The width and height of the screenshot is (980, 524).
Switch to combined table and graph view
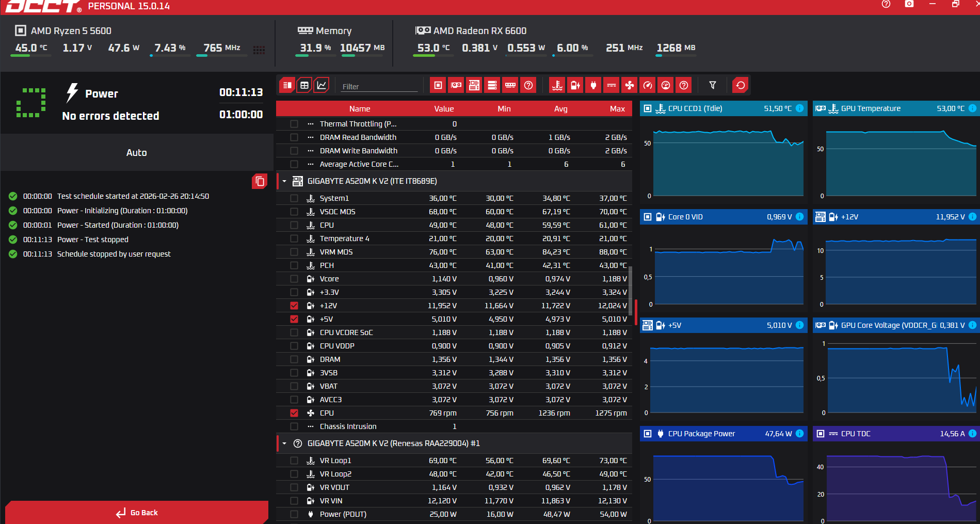287,85
